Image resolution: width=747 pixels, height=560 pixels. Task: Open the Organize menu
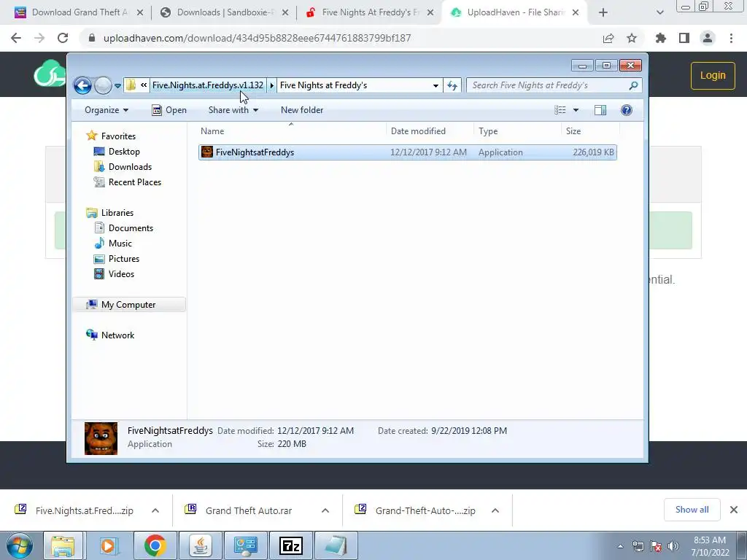(x=107, y=110)
